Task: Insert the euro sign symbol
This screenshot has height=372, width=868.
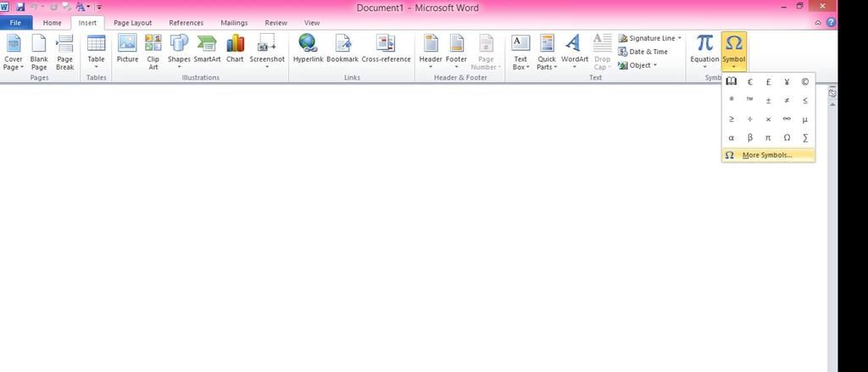Action: [x=749, y=82]
